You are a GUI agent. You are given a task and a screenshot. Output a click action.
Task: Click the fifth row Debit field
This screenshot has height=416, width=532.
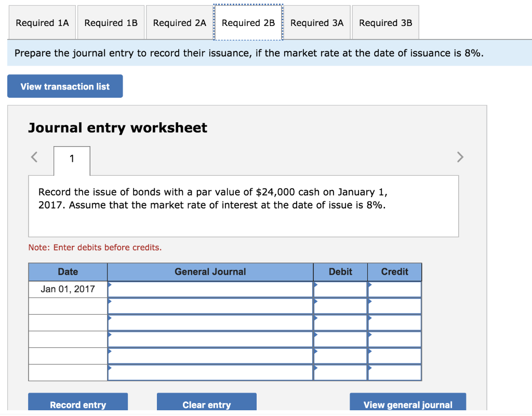point(340,356)
